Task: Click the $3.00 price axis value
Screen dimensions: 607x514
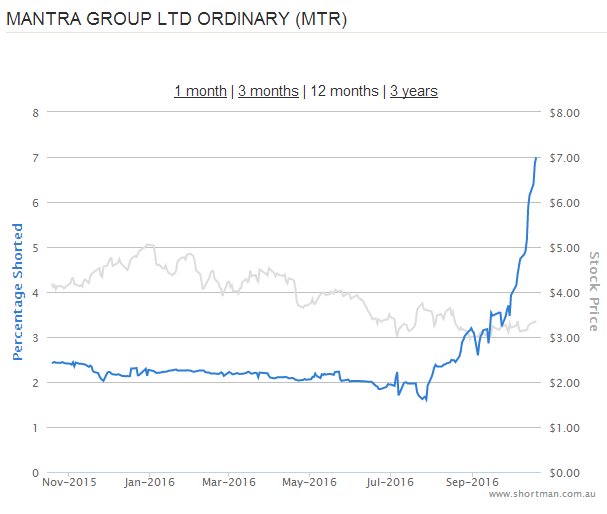Action: (x=564, y=338)
